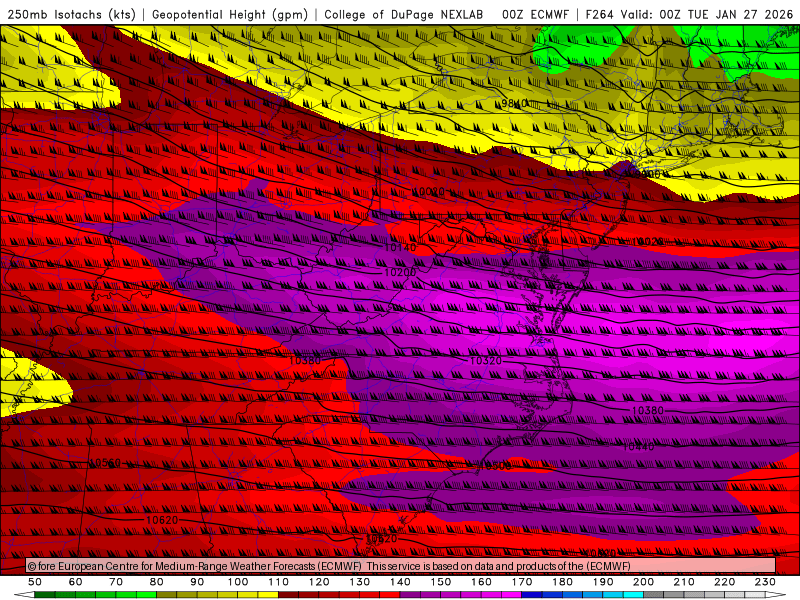Pick the cyan swatch just before 200
800x600 pixels.
(x=633, y=594)
